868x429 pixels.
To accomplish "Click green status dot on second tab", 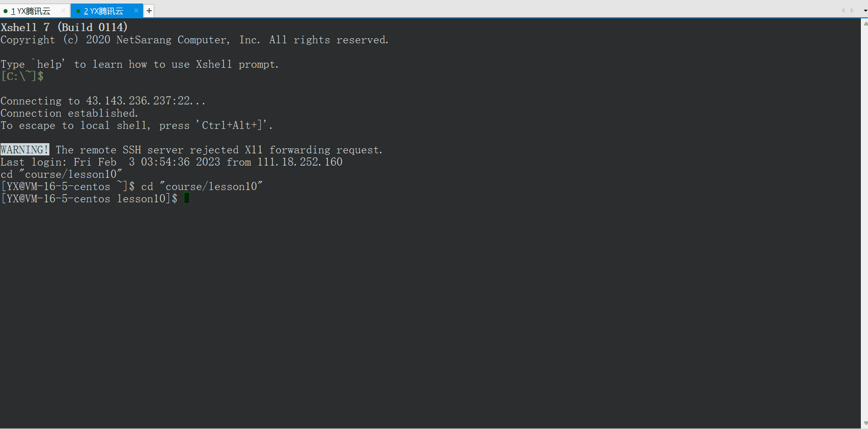I will [x=78, y=11].
